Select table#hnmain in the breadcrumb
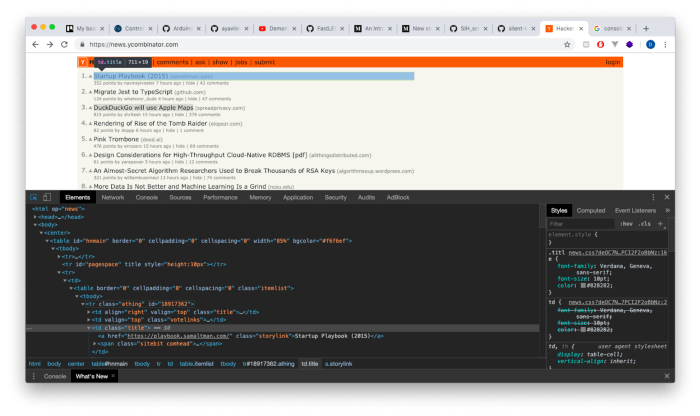The height and width of the screenshot is (416, 700). (x=109, y=364)
